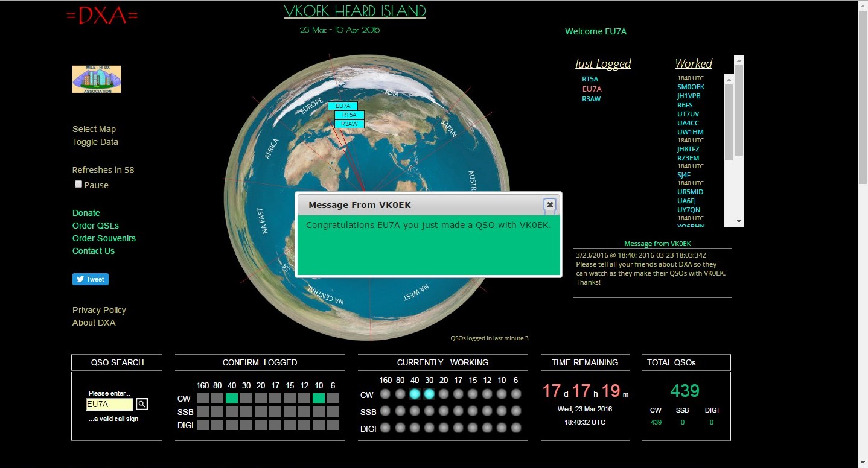
Task: Click green CW 10m square in Confirm Logged
Action: point(319,398)
